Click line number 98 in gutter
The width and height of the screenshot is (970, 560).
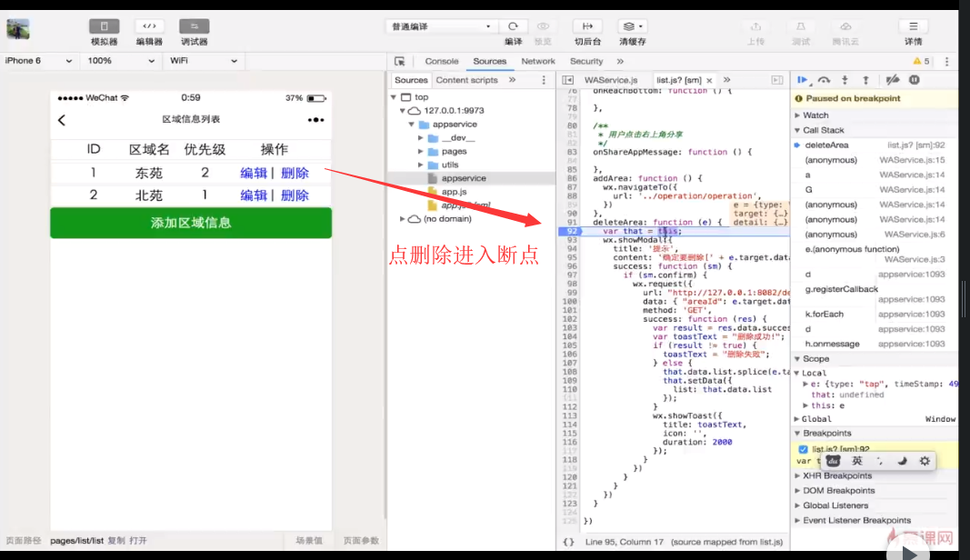tap(572, 284)
